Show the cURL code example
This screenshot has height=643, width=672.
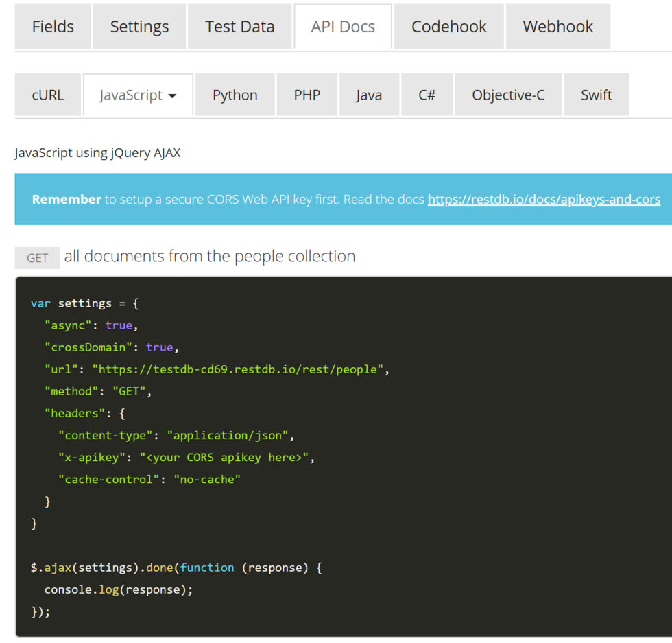[47, 95]
